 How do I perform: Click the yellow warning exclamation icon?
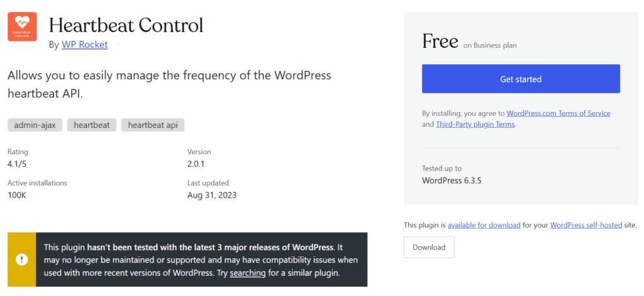tap(22, 259)
